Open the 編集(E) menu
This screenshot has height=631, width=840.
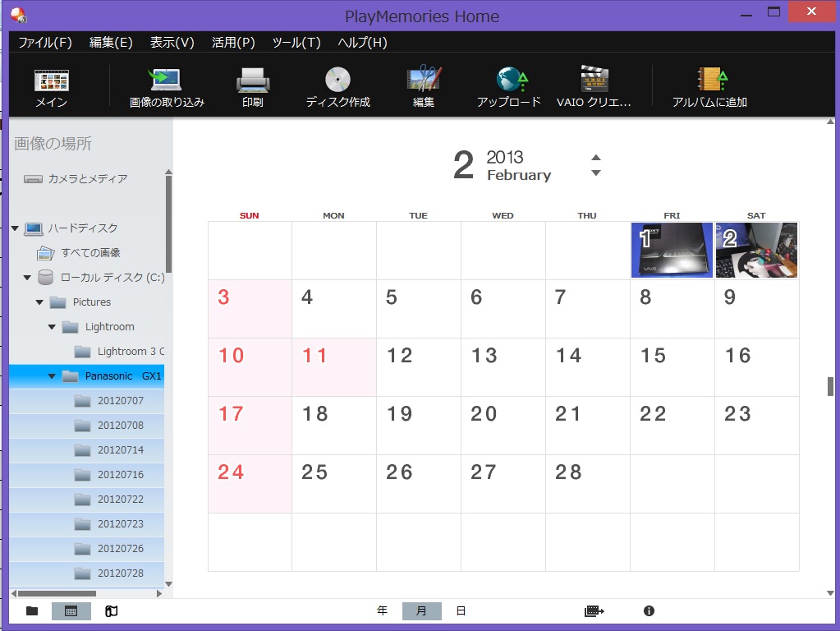(x=111, y=43)
